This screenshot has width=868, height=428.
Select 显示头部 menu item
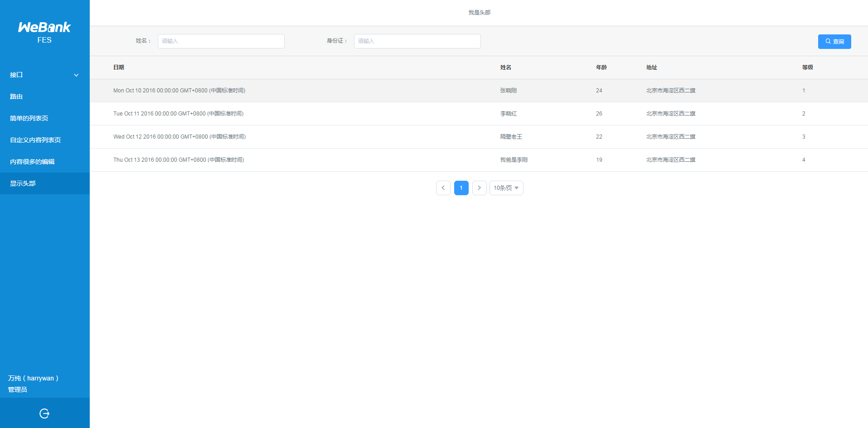(23, 183)
